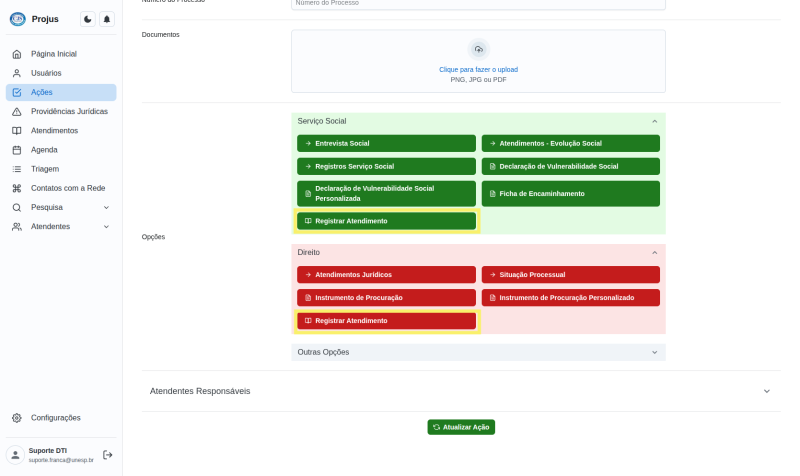Image resolution: width=800 pixels, height=476 pixels.
Task: Click the Projus logo icon
Action: tap(17, 19)
